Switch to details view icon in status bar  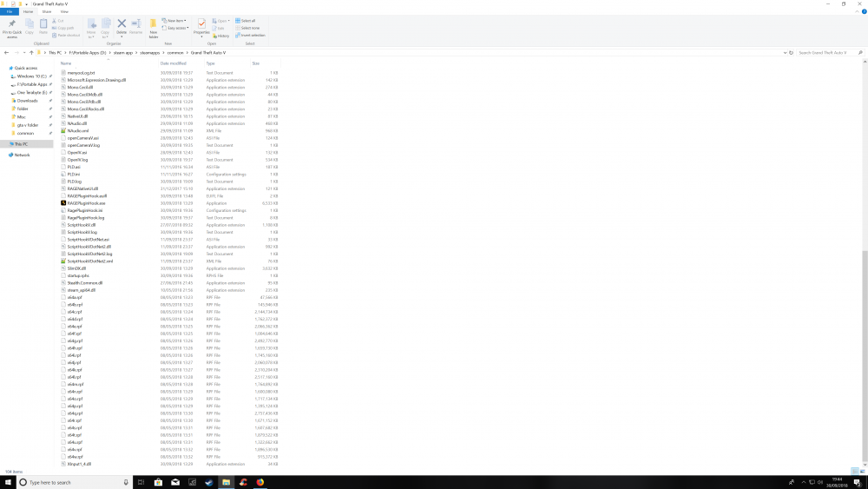pyautogui.click(x=855, y=472)
